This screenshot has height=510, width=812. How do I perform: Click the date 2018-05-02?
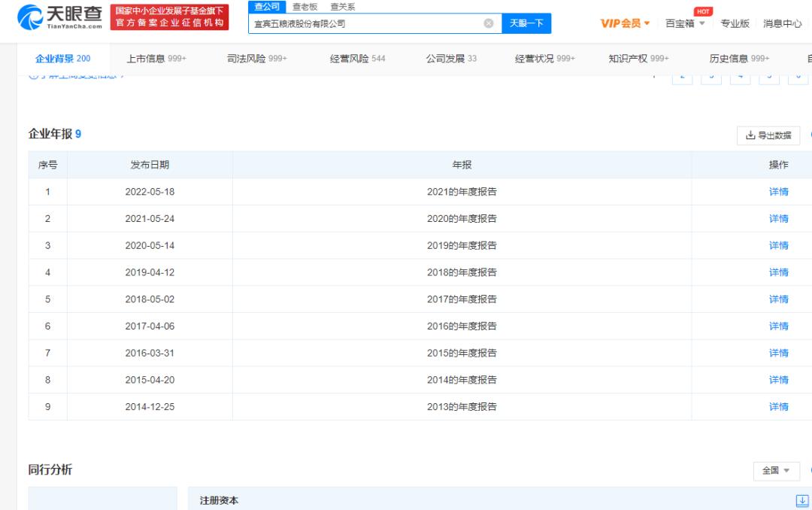coord(150,299)
